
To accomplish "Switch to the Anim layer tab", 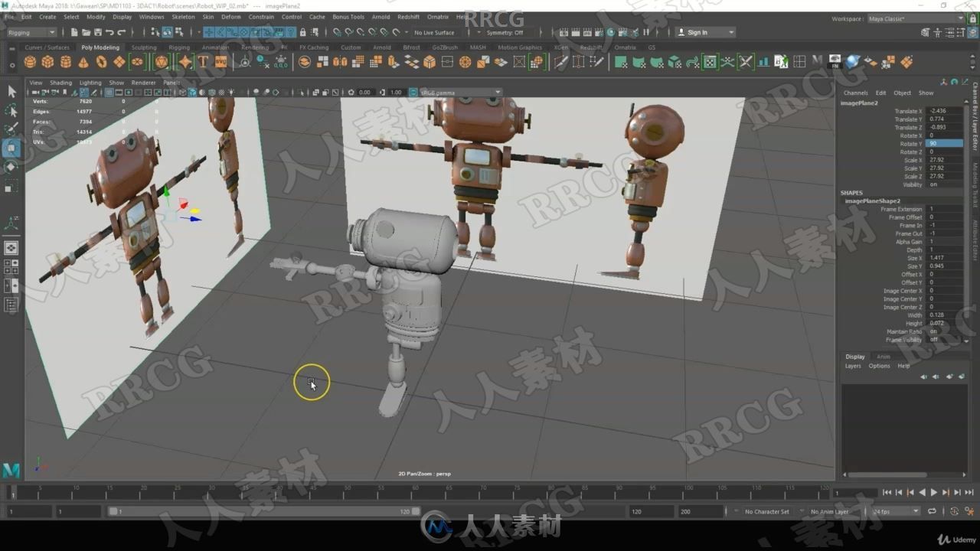I will tap(884, 357).
